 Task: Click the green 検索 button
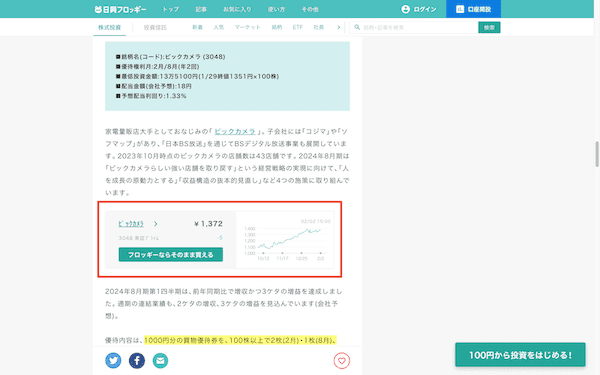click(489, 27)
